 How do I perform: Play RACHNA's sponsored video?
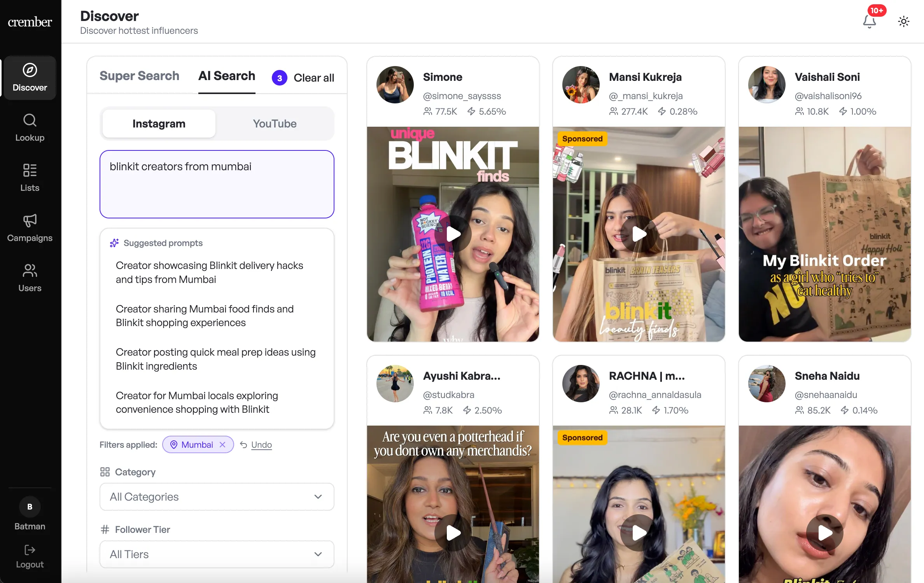(639, 533)
